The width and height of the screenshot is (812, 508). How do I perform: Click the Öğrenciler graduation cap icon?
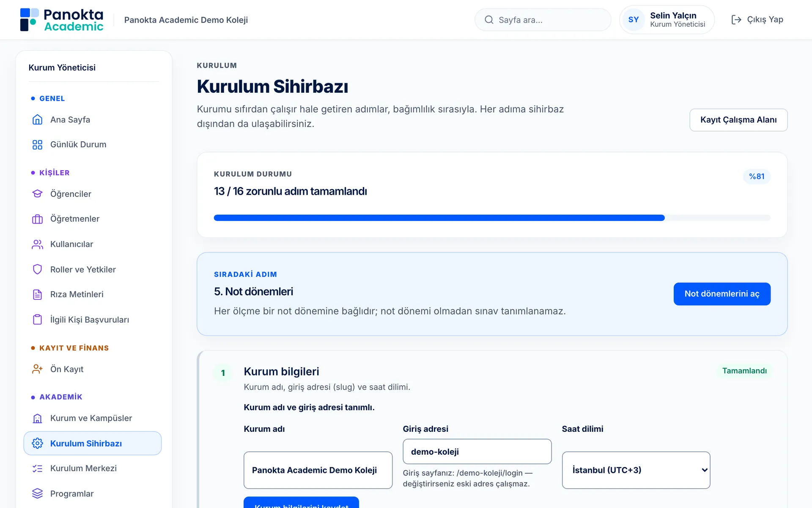point(37,194)
